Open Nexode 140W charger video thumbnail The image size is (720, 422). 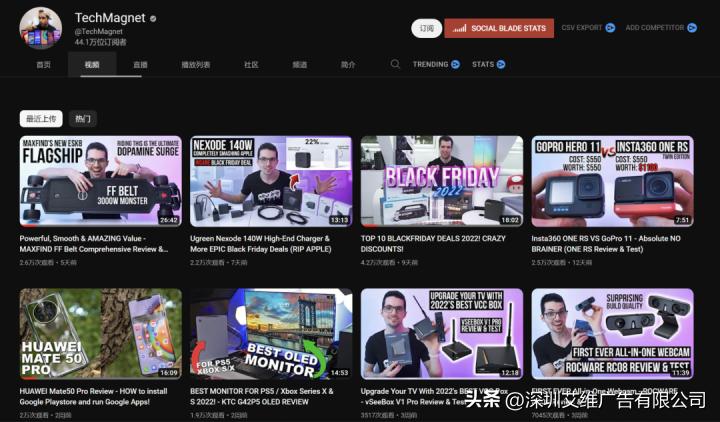tap(271, 181)
